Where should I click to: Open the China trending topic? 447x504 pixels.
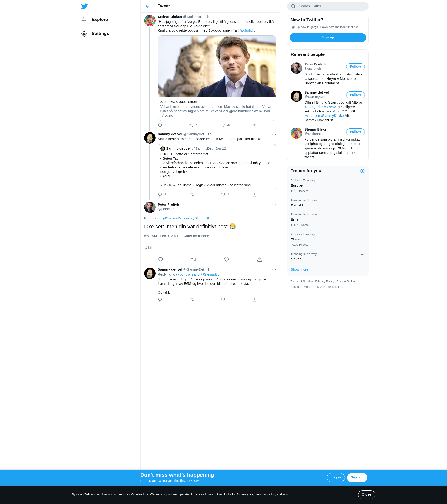tap(328, 240)
